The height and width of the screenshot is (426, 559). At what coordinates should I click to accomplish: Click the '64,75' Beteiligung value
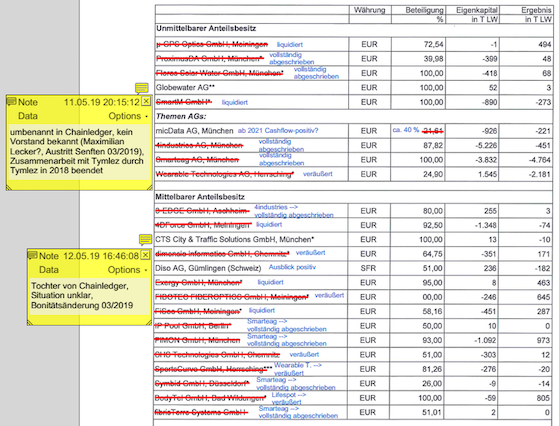coord(432,254)
